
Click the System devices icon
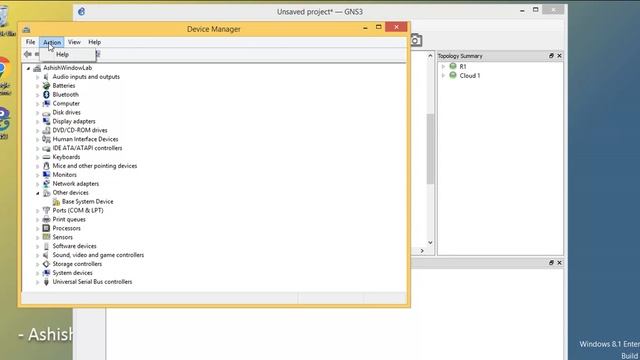[46, 273]
